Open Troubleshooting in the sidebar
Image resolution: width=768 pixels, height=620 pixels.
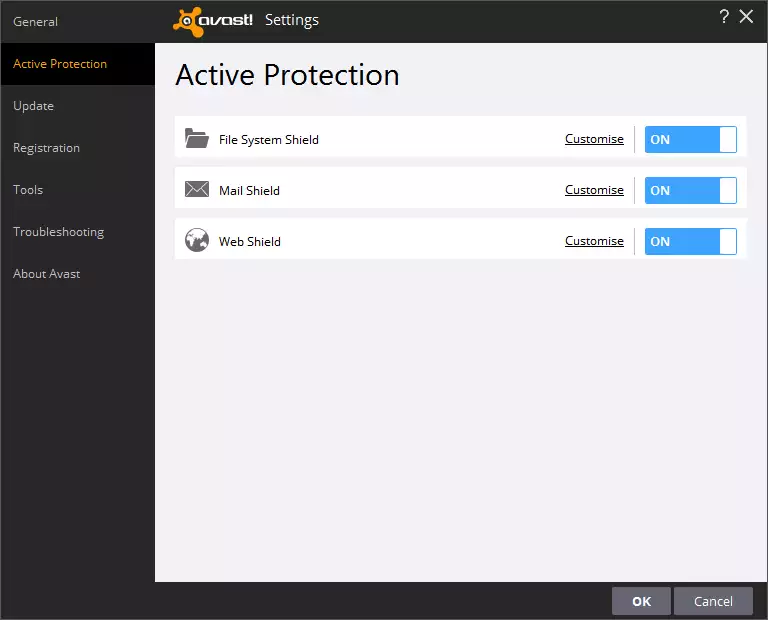(x=58, y=232)
